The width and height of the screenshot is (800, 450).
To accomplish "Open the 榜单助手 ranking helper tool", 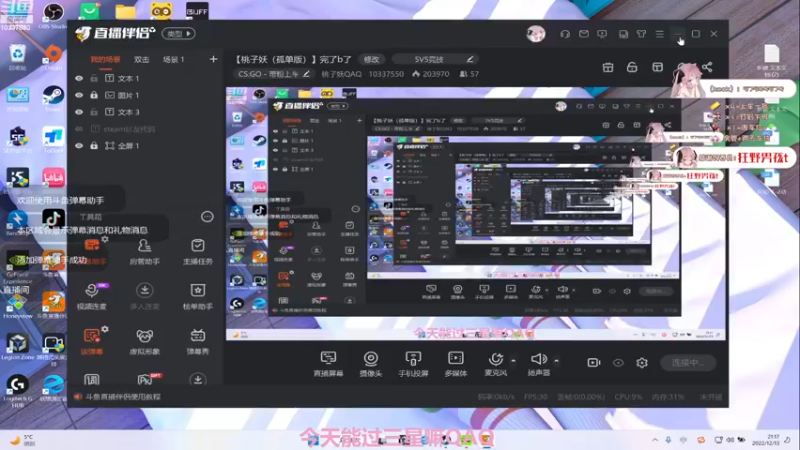I will click(x=198, y=297).
